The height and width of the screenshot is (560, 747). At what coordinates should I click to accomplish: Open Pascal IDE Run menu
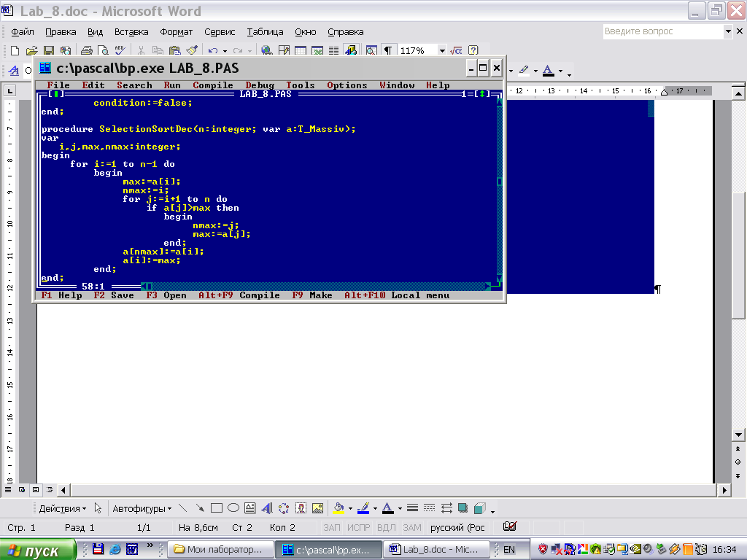(x=172, y=85)
